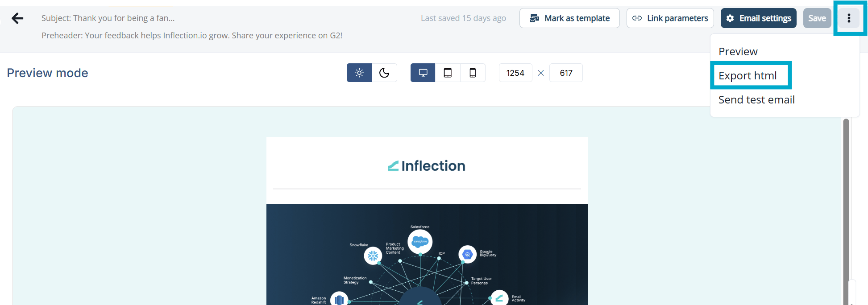Click the Preheader text
Viewport: 868px width, 305px height.
(x=192, y=36)
